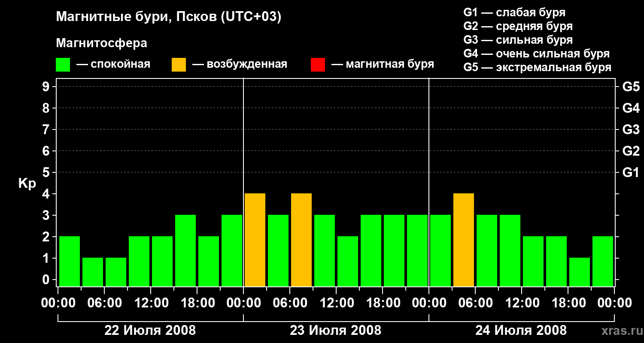
Task: Click the '22 Июля 2008' date label
Action: 150,331
